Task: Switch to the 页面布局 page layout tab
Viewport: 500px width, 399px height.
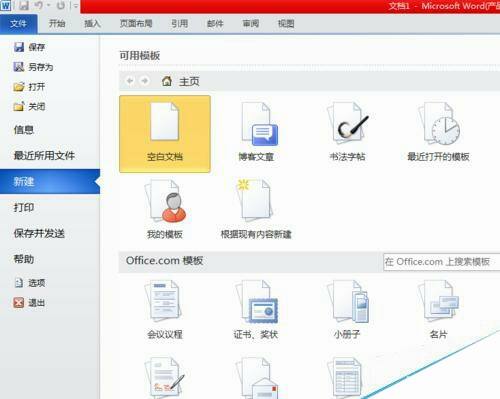Action: point(136,24)
